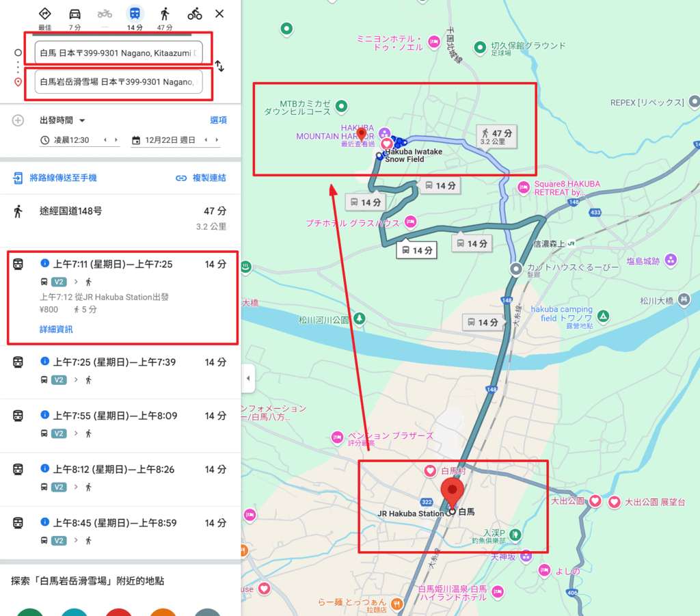Image resolution: width=700 pixels, height=616 pixels.
Task: Click 白馬村 saved heart marker
Action: 430,470
